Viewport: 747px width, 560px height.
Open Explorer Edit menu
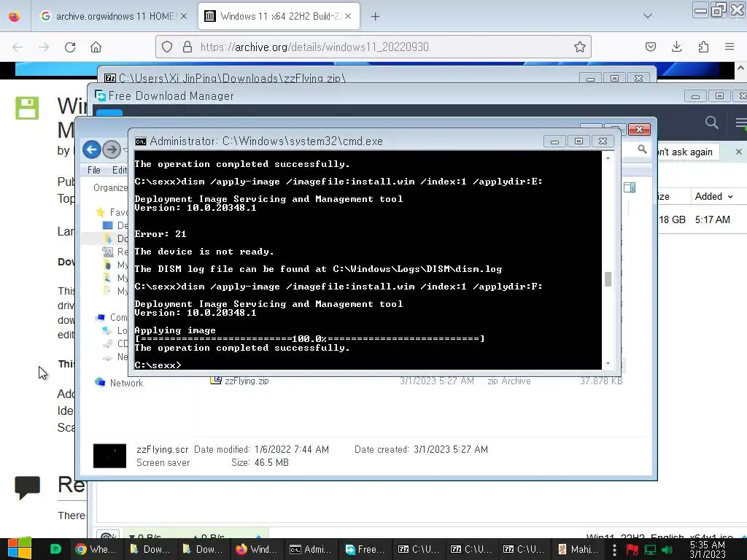120,170
